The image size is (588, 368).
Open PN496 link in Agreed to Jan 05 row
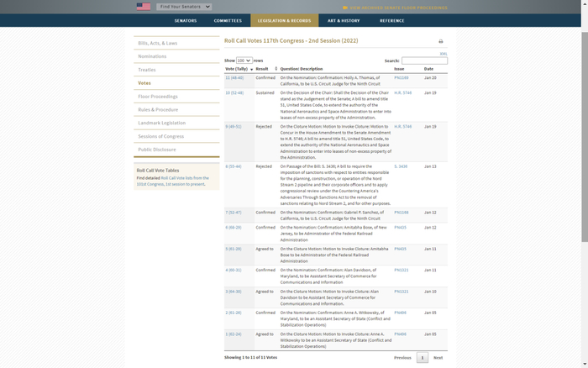400,334
